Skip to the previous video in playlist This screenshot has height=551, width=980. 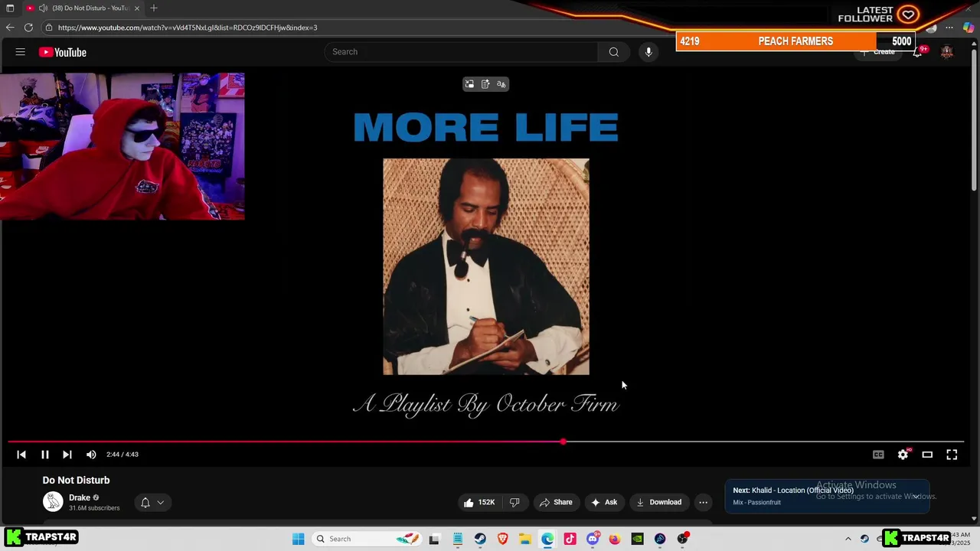[x=21, y=455]
